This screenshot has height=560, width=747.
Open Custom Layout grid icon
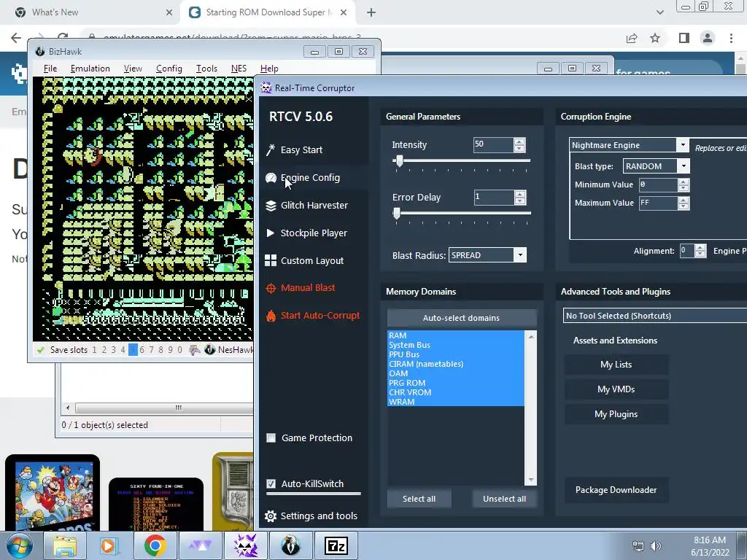(x=271, y=260)
